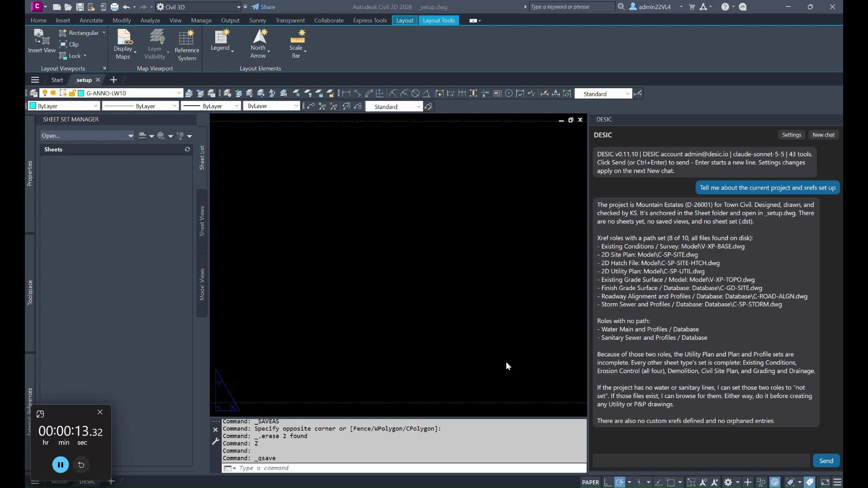Insert a Scale Bar element
The image size is (868, 488).
297,43
